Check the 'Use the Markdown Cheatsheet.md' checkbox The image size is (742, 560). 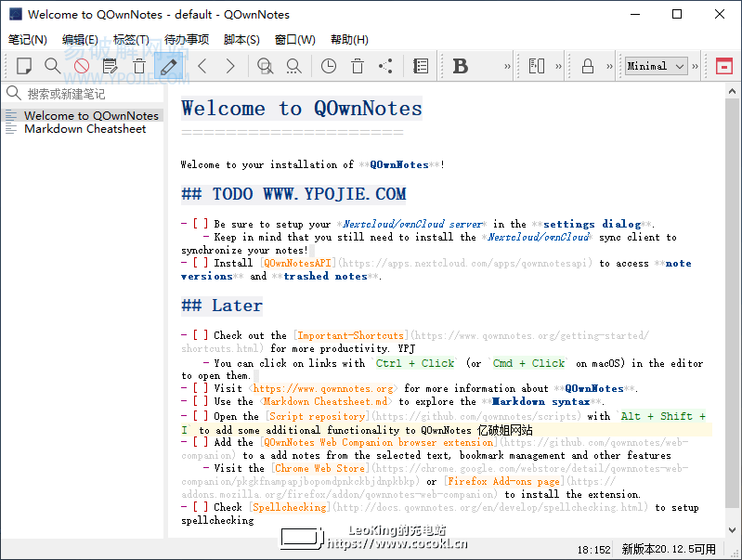pos(201,401)
